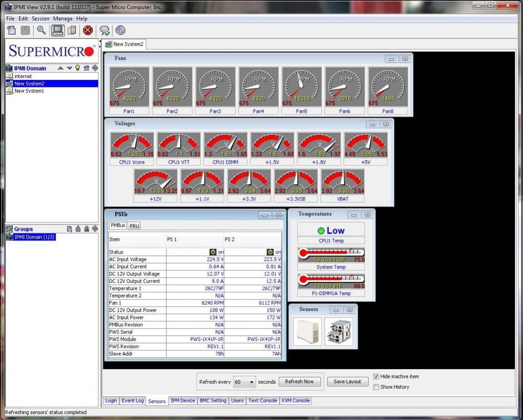Switch to the Users tab
This screenshot has height=420, width=523.
(237, 400)
